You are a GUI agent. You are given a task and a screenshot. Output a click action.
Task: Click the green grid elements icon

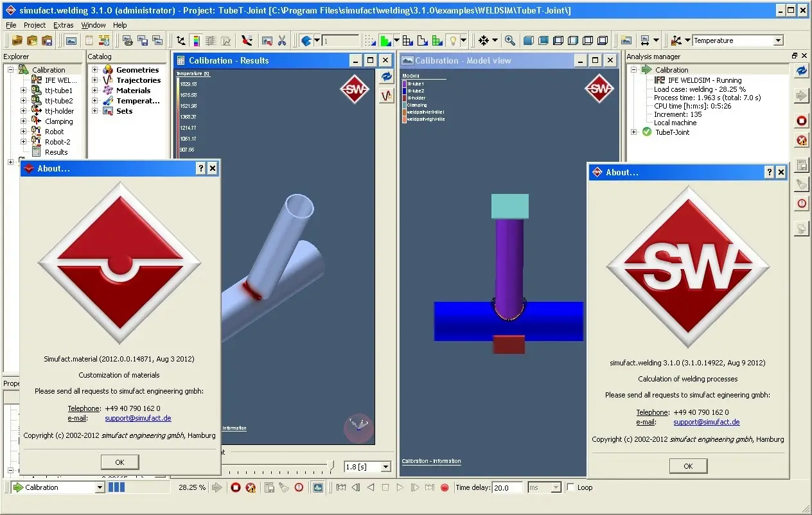[x=437, y=40]
